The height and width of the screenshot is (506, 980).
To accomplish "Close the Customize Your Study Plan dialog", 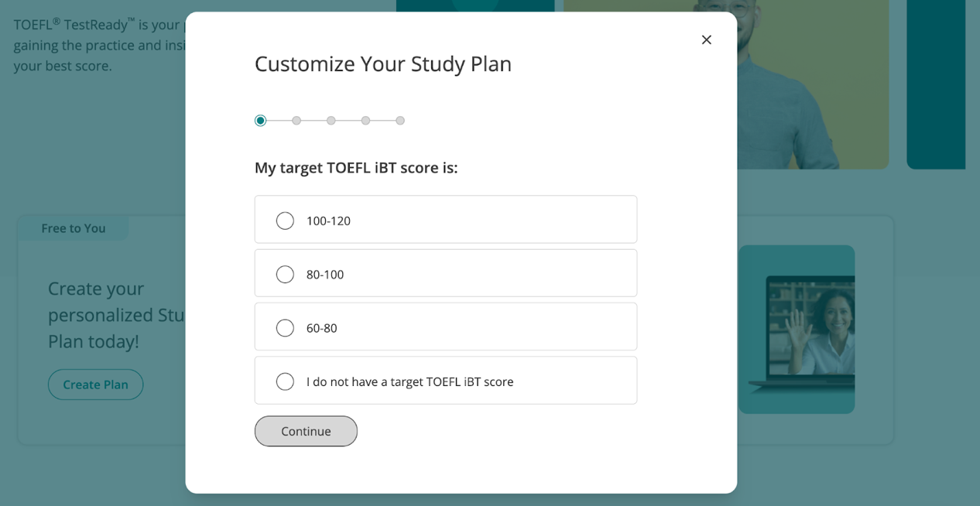I will [706, 39].
